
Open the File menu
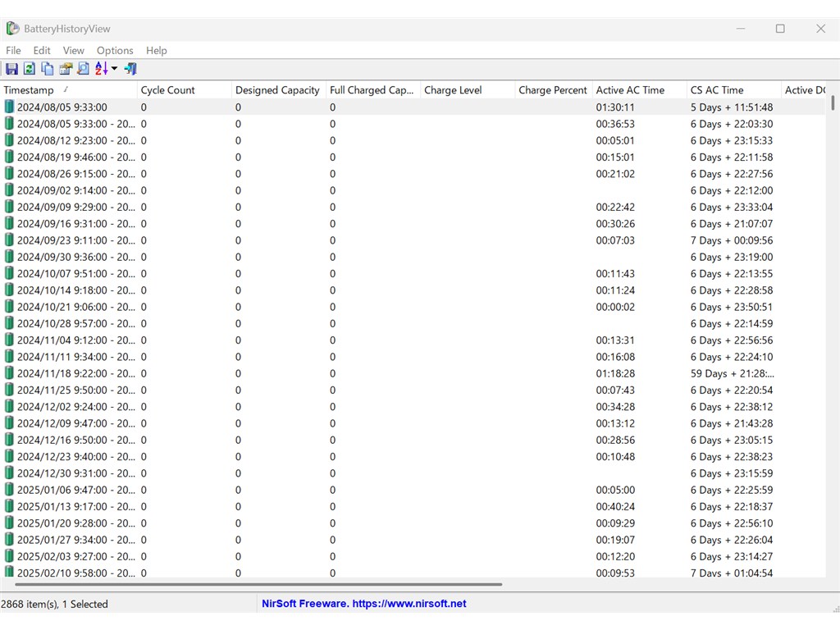(x=13, y=50)
